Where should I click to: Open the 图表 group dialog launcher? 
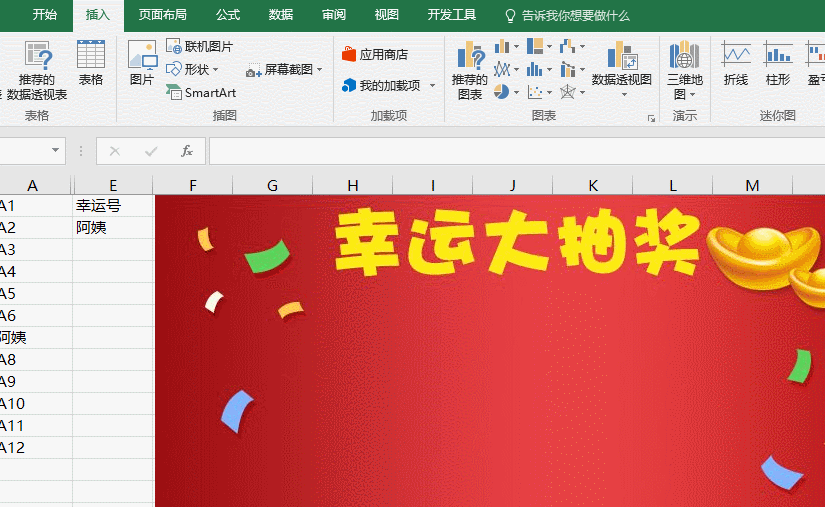click(651, 118)
